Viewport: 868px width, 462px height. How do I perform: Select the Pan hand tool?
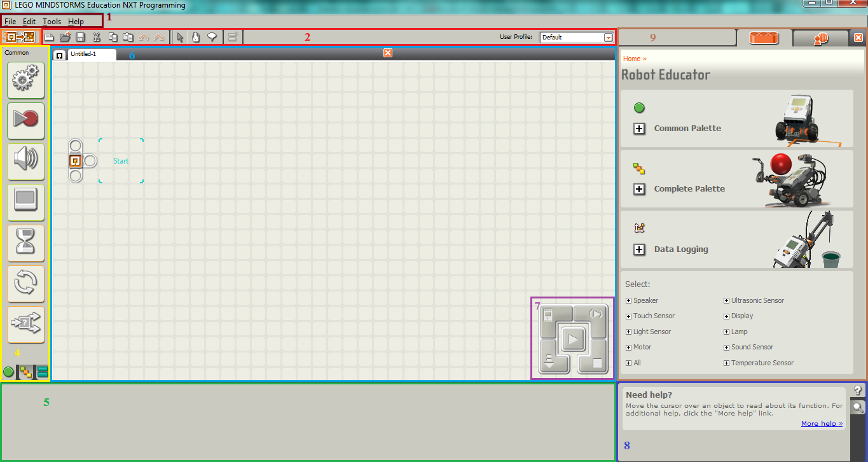point(196,37)
